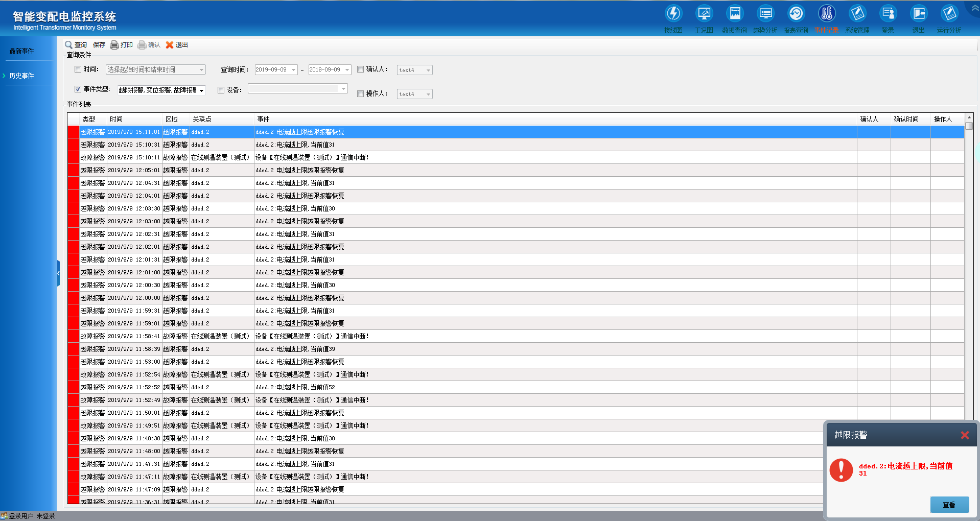The width and height of the screenshot is (980, 521).
Task: Open the 报表查询 report query icon
Action: click(x=796, y=13)
